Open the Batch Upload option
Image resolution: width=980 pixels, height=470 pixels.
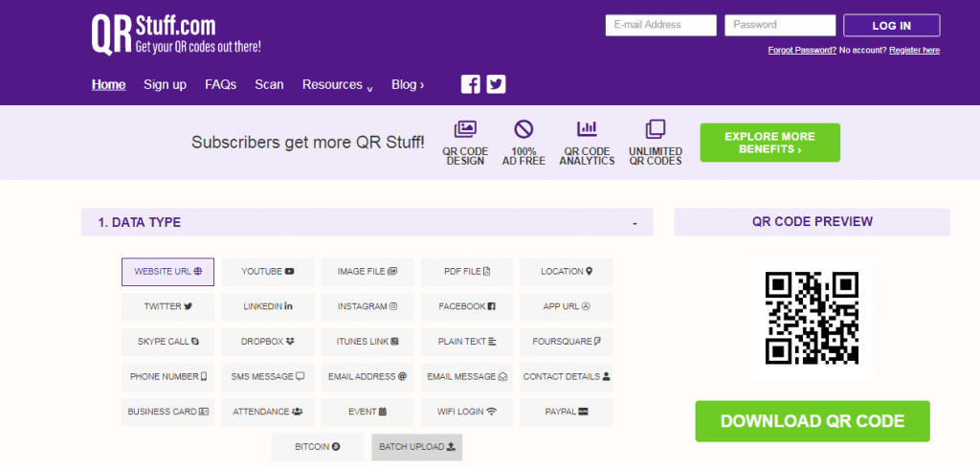(x=417, y=447)
